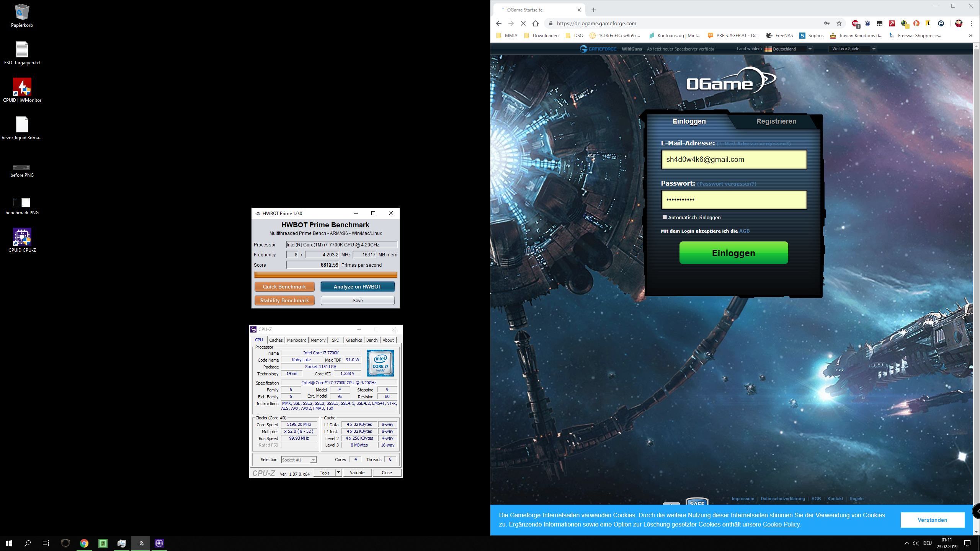
Task: Open the saved password key icon
Action: click(x=827, y=23)
